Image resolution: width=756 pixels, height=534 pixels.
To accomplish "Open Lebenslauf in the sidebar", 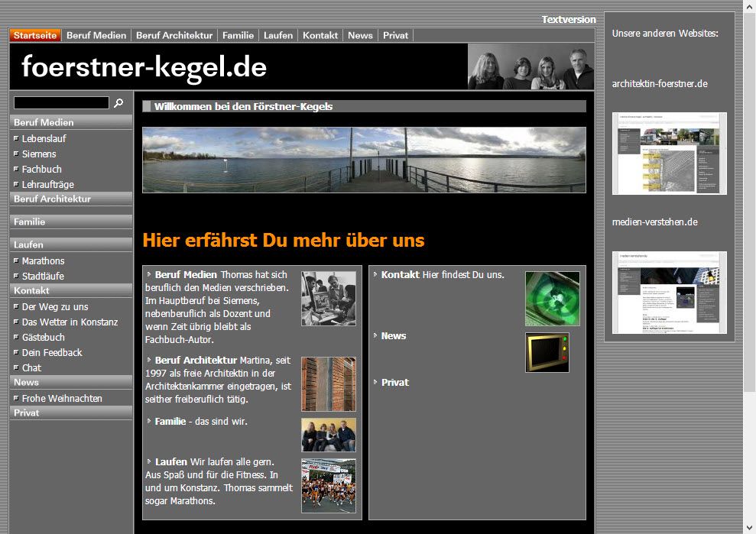I will (44, 138).
